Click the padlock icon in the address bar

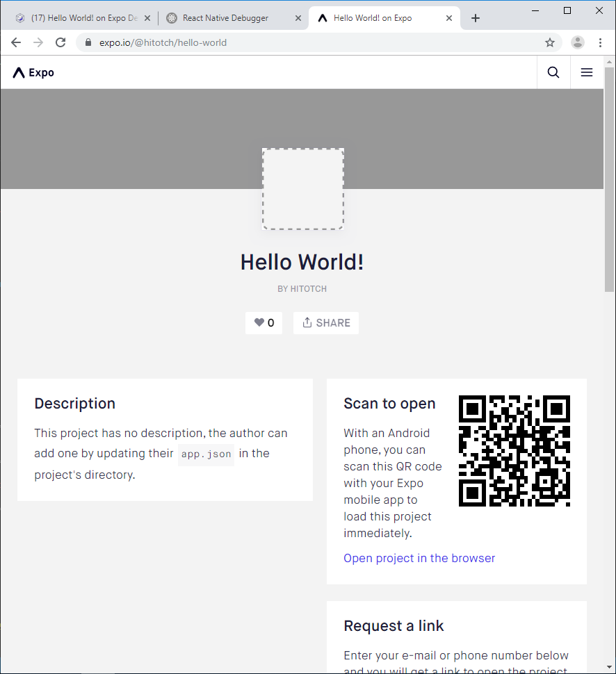pyautogui.click(x=88, y=42)
